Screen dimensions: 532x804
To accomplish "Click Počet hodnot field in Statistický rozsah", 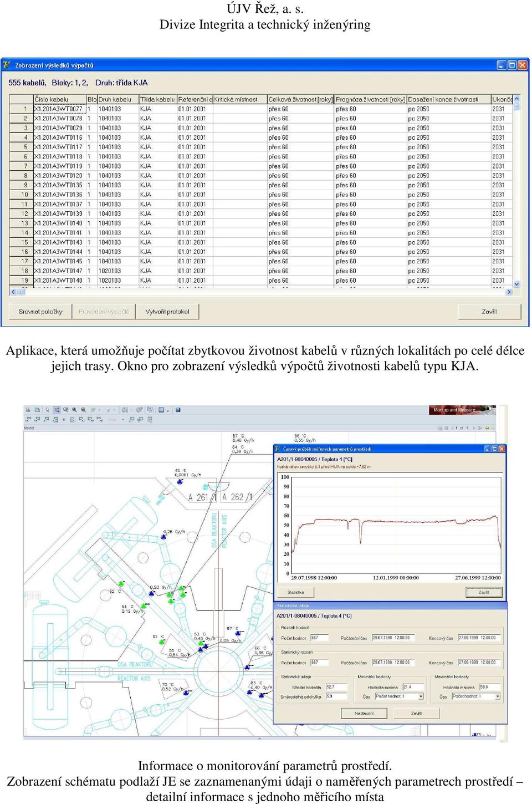I will pyautogui.click(x=319, y=663).
